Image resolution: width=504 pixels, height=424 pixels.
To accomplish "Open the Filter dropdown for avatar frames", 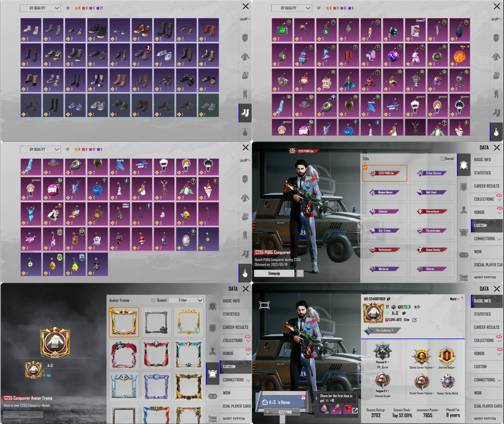I will 186,300.
